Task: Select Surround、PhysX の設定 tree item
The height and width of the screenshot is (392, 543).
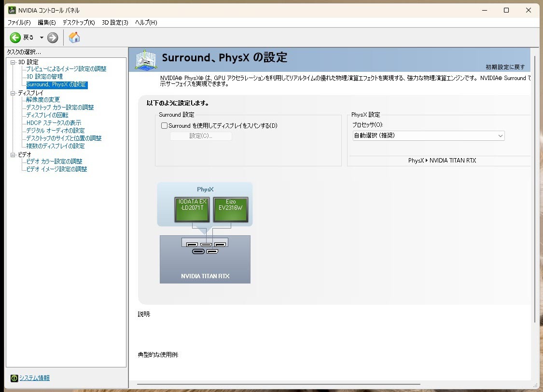Action: coord(56,84)
